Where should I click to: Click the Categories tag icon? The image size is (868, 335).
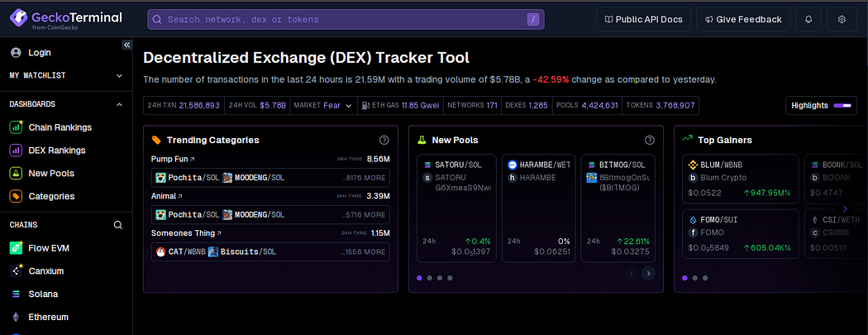pyautogui.click(x=16, y=197)
